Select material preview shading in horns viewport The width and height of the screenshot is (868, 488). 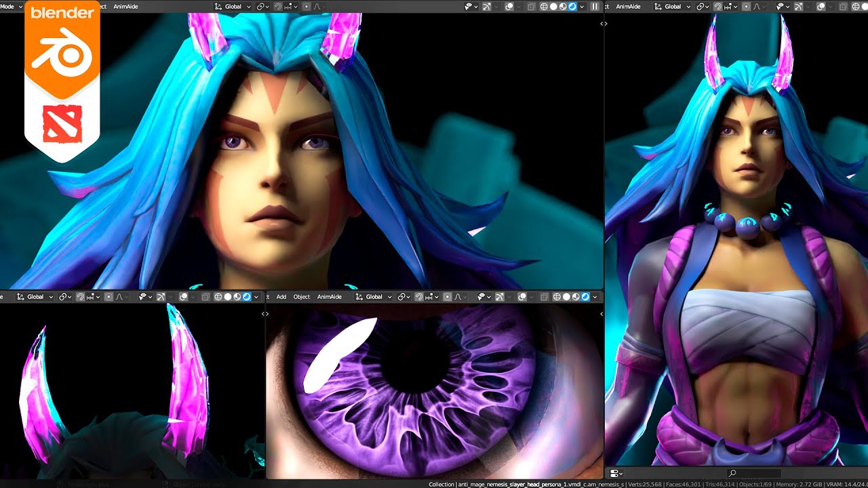coord(237,297)
